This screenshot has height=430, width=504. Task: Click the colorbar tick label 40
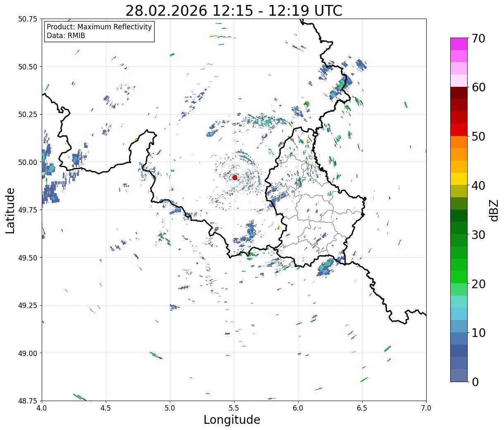(x=478, y=185)
